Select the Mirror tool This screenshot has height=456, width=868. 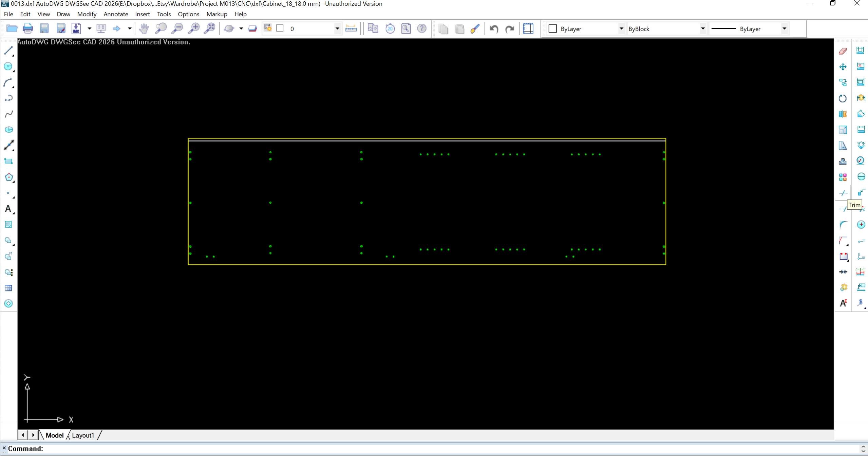pyautogui.click(x=843, y=114)
